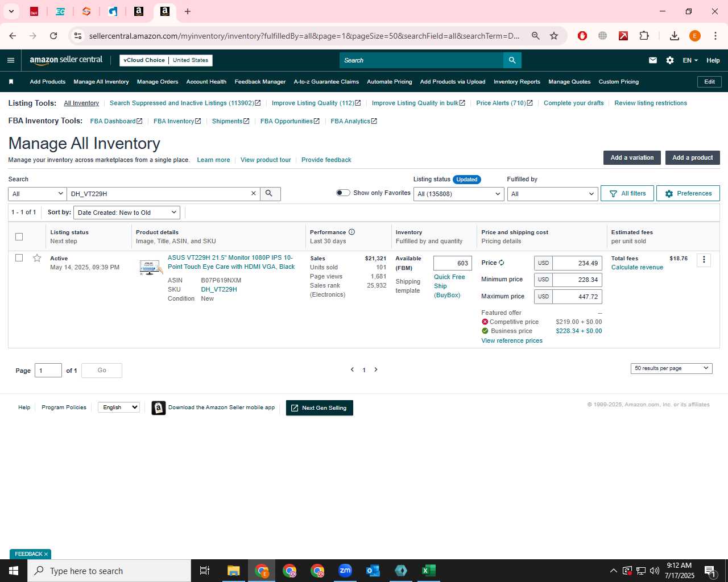Mark the ASUS monitor listing as favorite
This screenshot has height=582, width=728.
pos(37,258)
